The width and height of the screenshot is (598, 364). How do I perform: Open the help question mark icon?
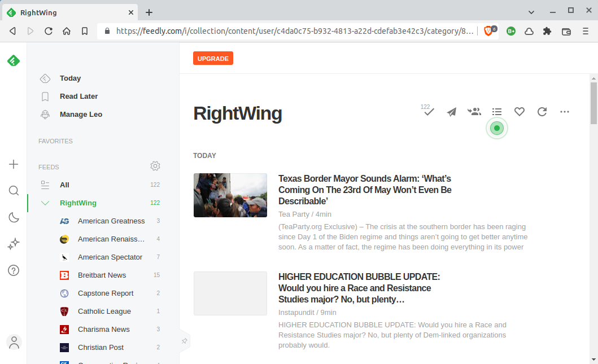coord(14,270)
